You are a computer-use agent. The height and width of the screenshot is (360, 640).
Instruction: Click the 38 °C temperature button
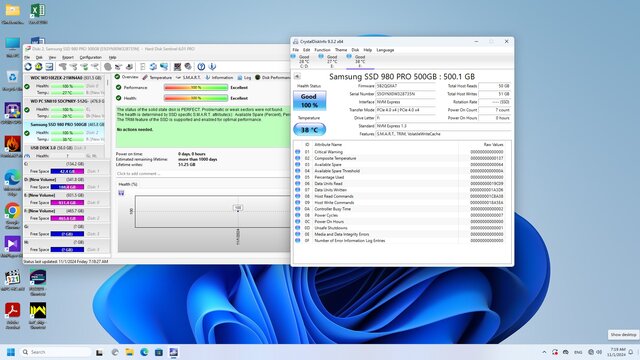tap(309, 130)
